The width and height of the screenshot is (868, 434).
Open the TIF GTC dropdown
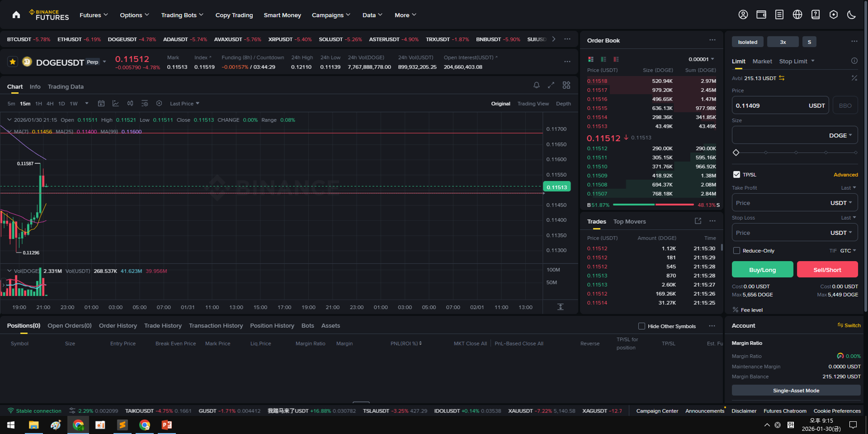pos(848,251)
